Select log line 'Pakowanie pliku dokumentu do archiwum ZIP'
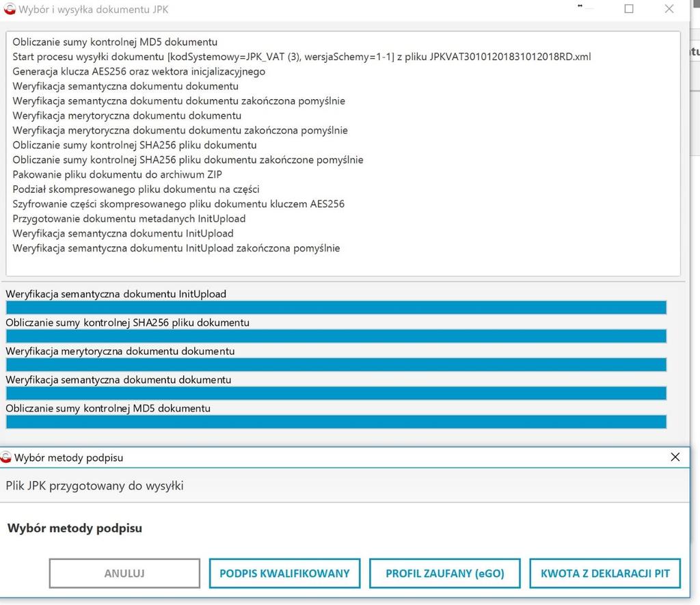 click(x=117, y=174)
